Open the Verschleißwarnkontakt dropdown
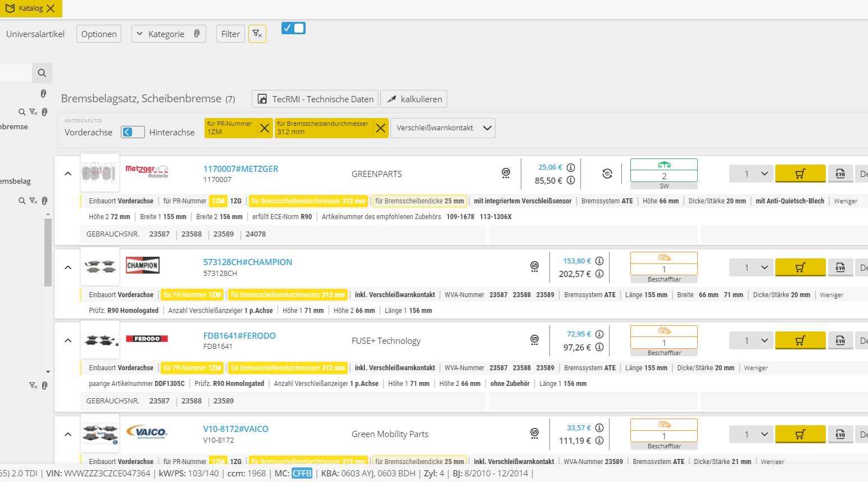Image resolution: width=868 pixels, height=482 pixels. pyautogui.click(x=443, y=128)
